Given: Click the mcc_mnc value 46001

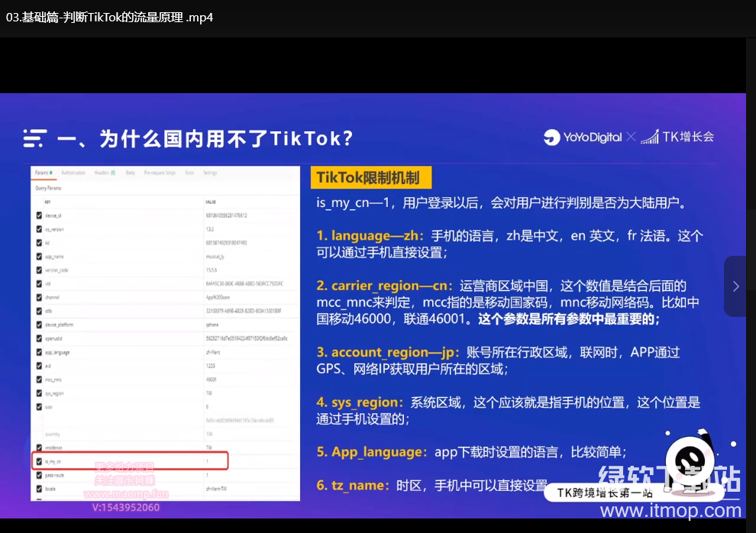Looking at the screenshot, I should [x=212, y=380].
